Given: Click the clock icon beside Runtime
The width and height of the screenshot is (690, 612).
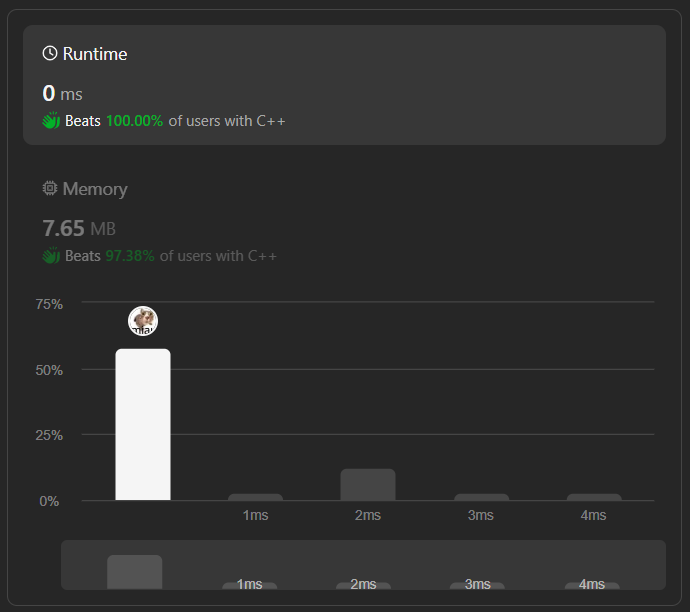Looking at the screenshot, I should coord(50,53).
